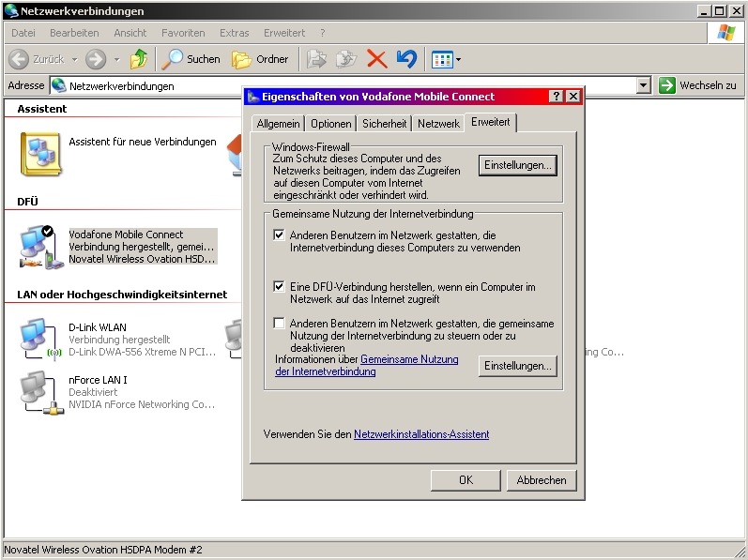Open the Gemeinsame Nutzung der Internetverbindung link

pyautogui.click(x=366, y=366)
